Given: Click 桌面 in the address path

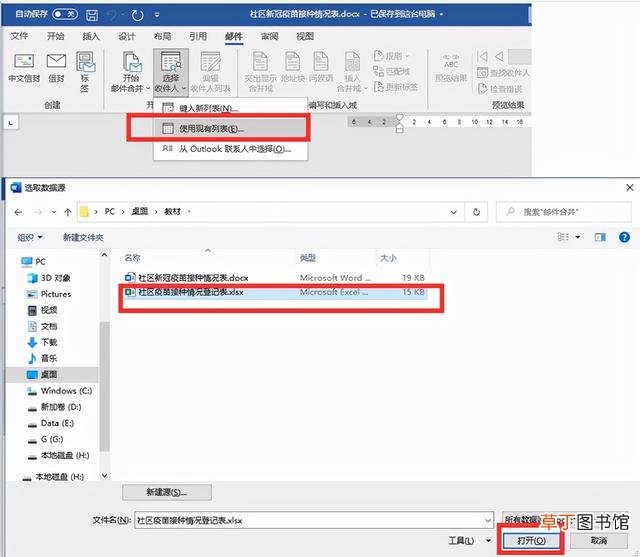Looking at the screenshot, I should [140, 211].
